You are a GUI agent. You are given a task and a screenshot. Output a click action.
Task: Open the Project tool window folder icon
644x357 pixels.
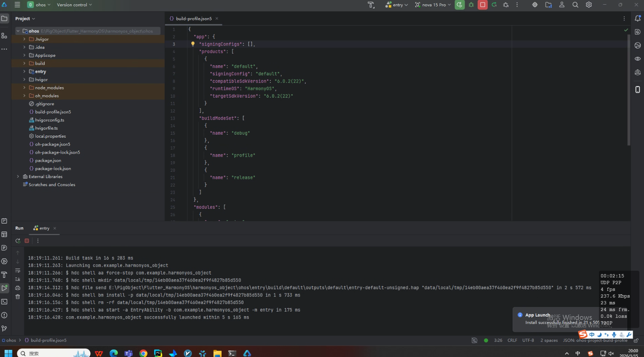click(x=4, y=19)
